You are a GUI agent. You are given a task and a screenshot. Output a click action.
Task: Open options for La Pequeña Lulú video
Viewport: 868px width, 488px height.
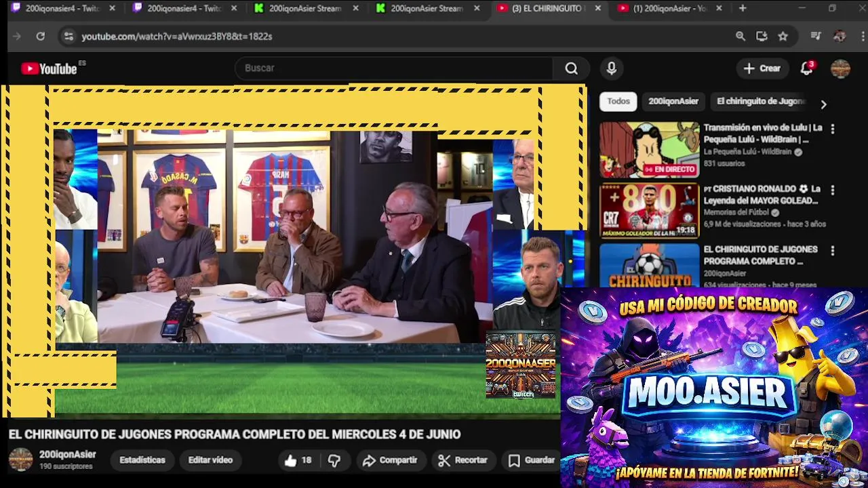(833, 129)
